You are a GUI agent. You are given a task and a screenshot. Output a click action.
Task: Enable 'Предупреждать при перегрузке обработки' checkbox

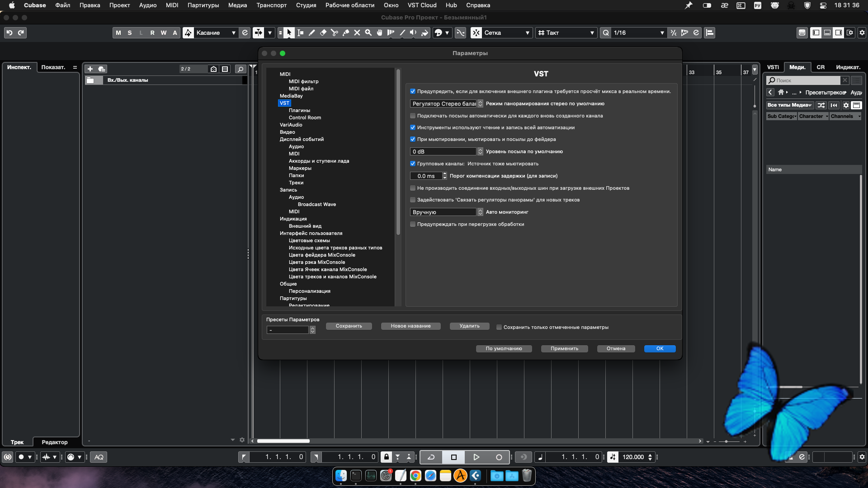413,224
